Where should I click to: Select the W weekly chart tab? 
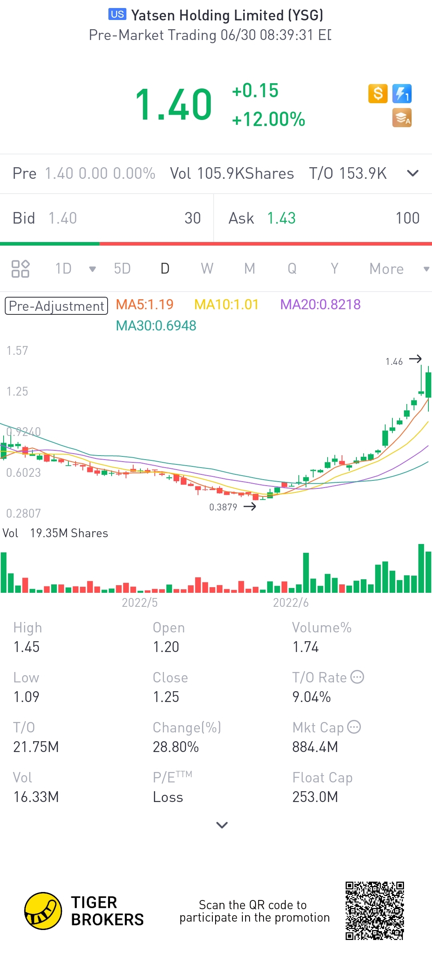pos(207,269)
